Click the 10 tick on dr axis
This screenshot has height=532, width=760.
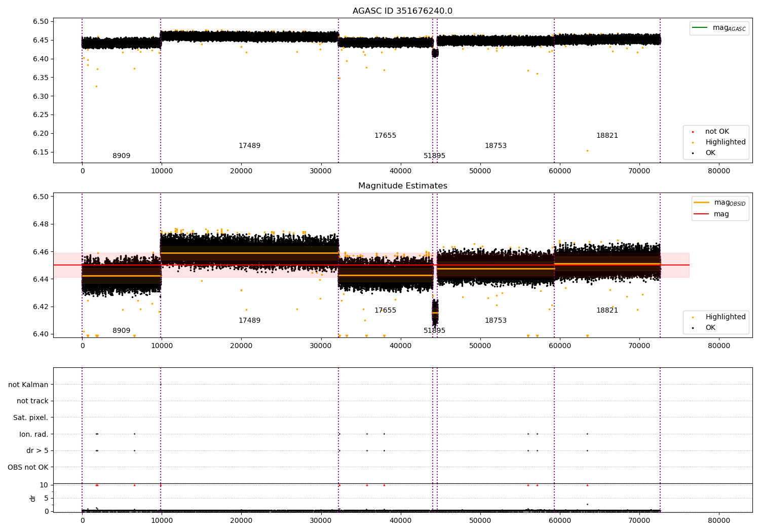44,485
